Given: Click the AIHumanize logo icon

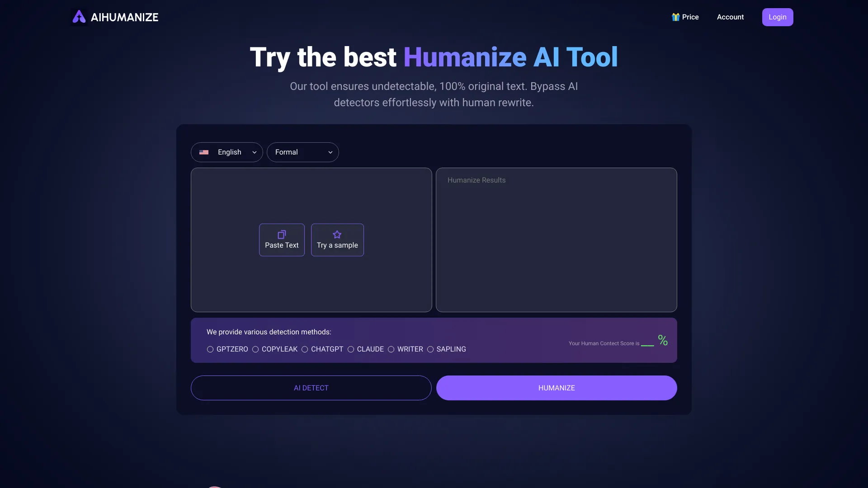Looking at the screenshot, I should click(79, 17).
